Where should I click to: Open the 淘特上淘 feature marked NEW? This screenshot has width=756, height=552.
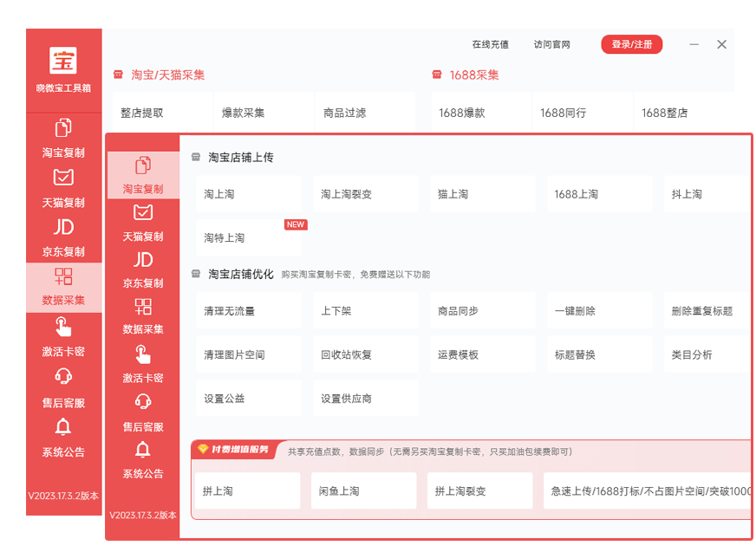tap(248, 237)
